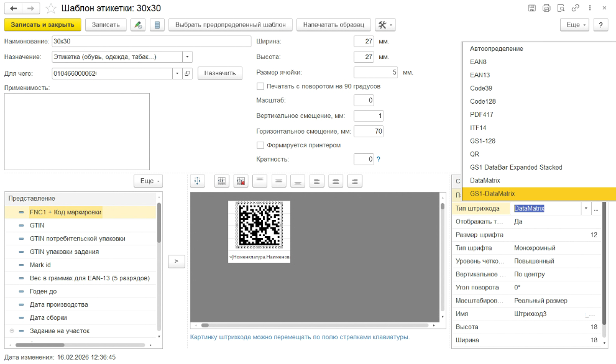
Task: Click the table icon with red X
Action: pos(241,181)
